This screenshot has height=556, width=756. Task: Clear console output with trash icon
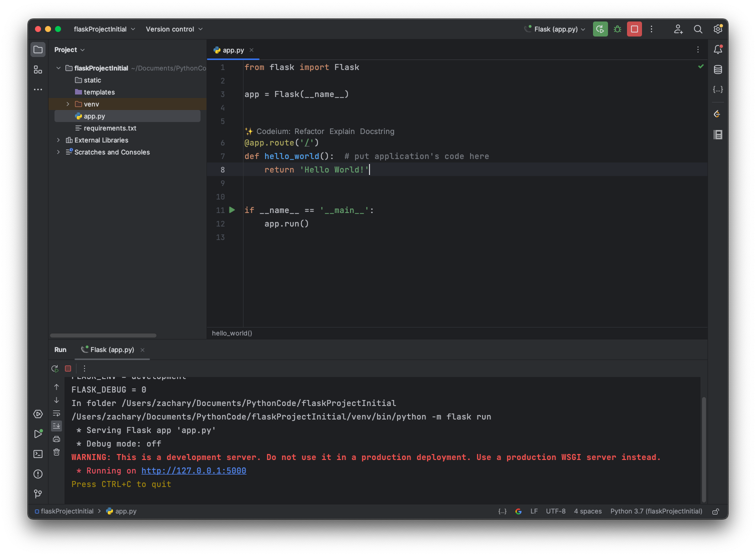click(x=56, y=452)
